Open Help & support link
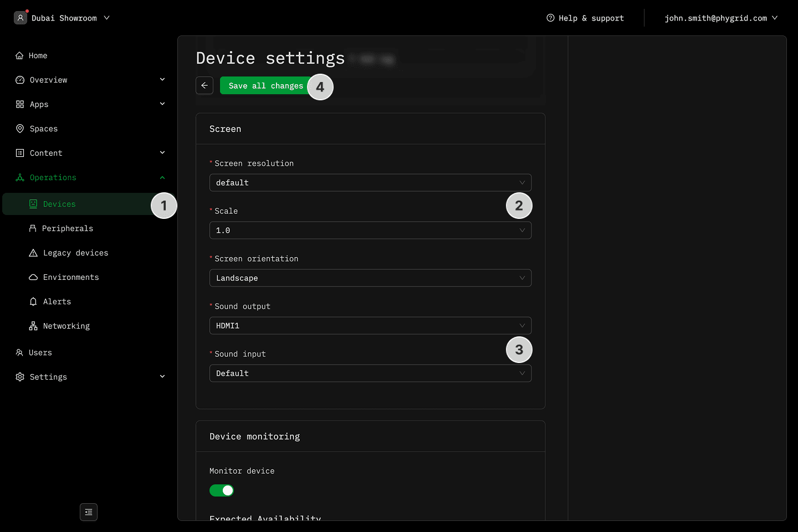Viewport: 798px width, 532px height. (x=585, y=18)
